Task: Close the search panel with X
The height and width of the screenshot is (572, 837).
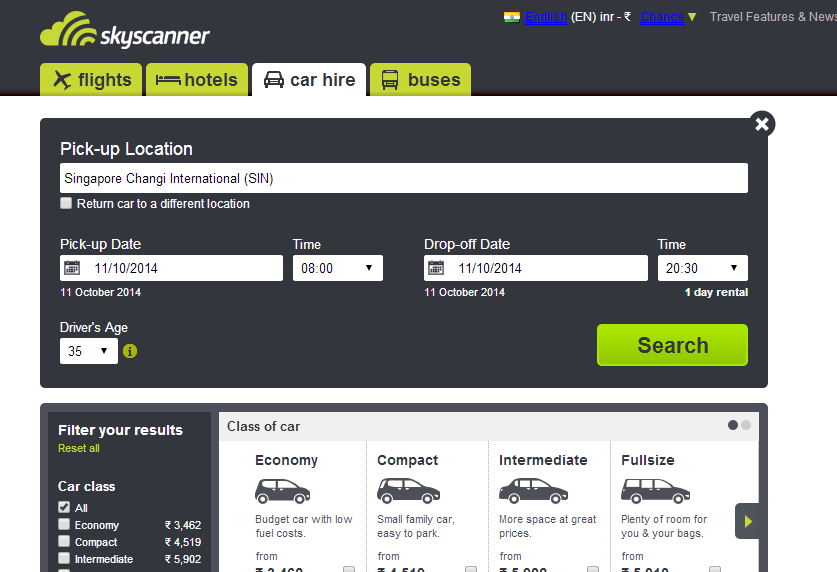Action: point(762,124)
